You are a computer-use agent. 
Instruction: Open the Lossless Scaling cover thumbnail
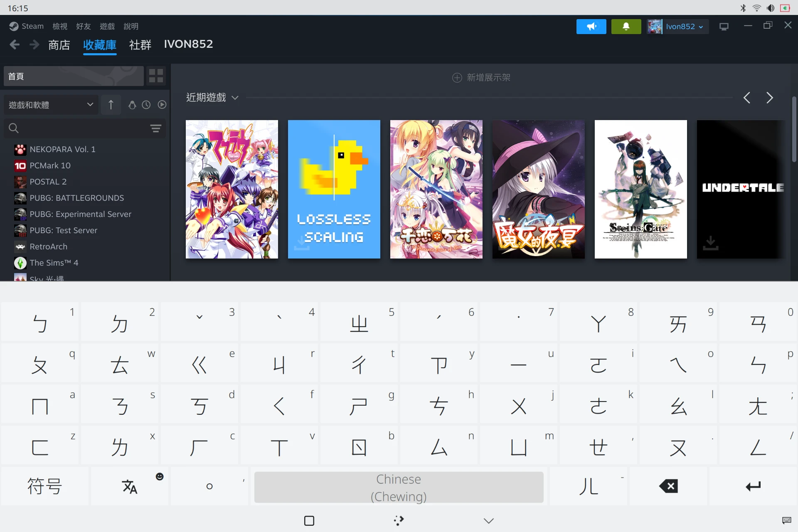334,189
